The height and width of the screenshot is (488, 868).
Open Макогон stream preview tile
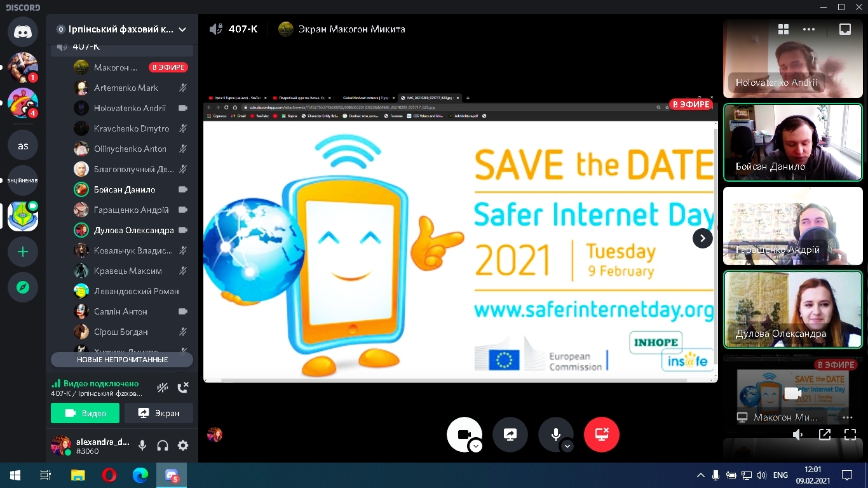coord(793,393)
